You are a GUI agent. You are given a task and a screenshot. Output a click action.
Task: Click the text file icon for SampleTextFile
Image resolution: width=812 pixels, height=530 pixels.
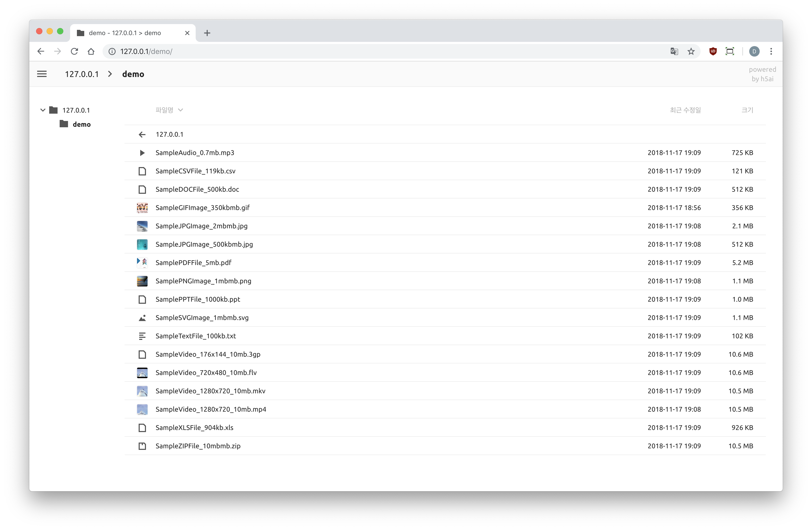pyautogui.click(x=142, y=336)
